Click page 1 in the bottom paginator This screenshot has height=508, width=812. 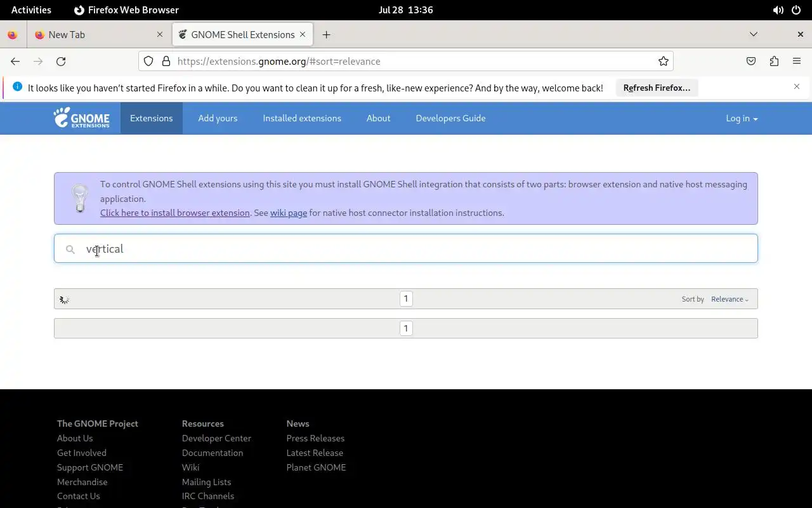(406, 328)
